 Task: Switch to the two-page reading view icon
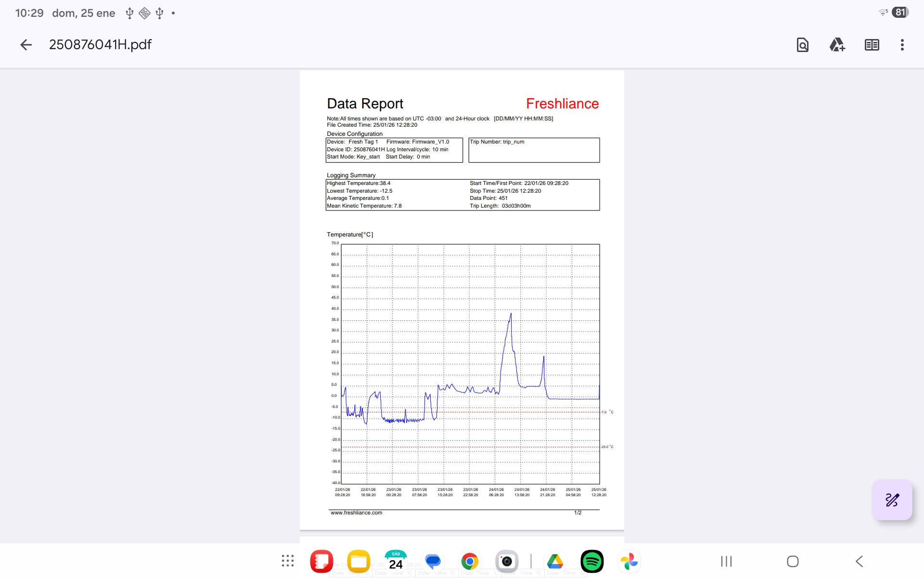tap(872, 45)
